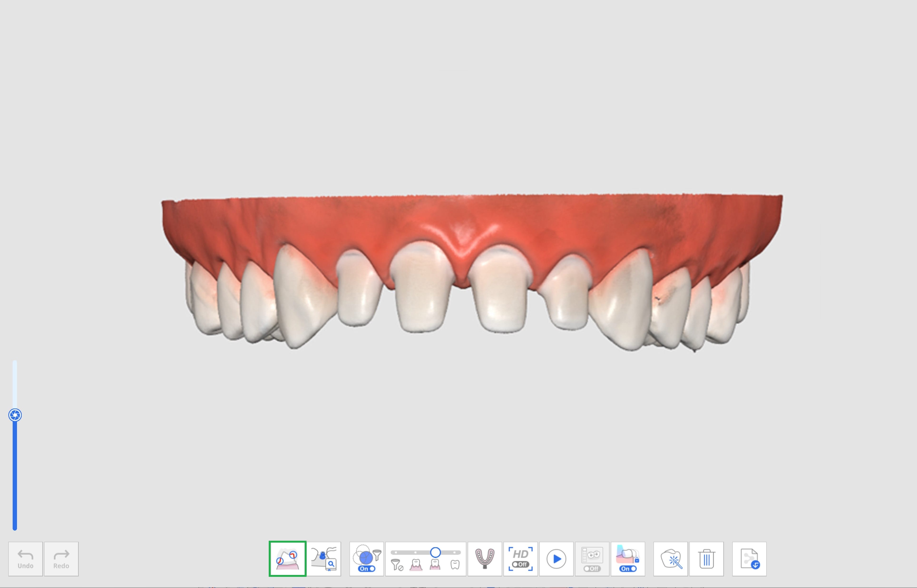Click the highlighted tooth margin markers tool
Viewport: 917px width, 588px height.
pyautogui.click(x=287, y=559)
